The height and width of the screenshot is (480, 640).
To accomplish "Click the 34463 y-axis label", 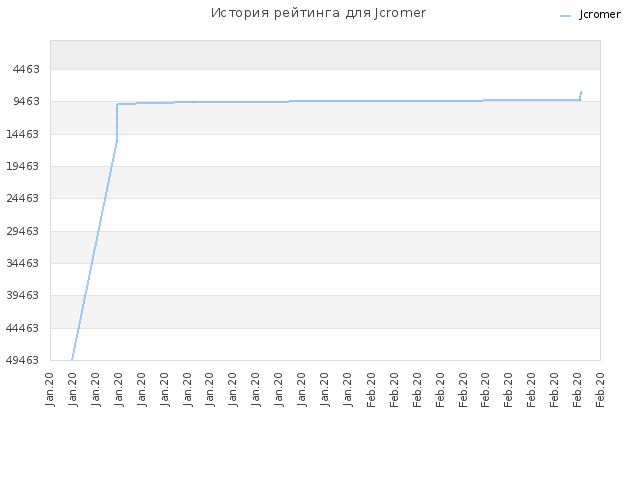I will click(x=22, y=263).
